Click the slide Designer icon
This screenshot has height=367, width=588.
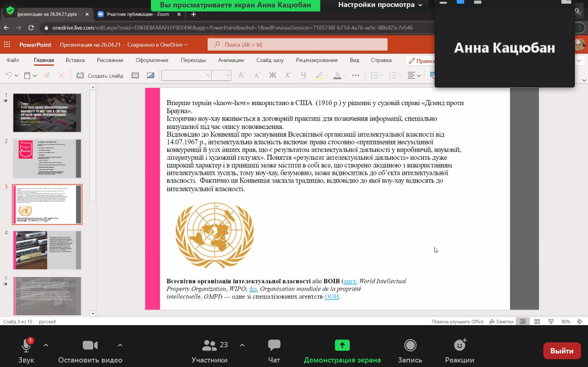click(x=150, y=75)
